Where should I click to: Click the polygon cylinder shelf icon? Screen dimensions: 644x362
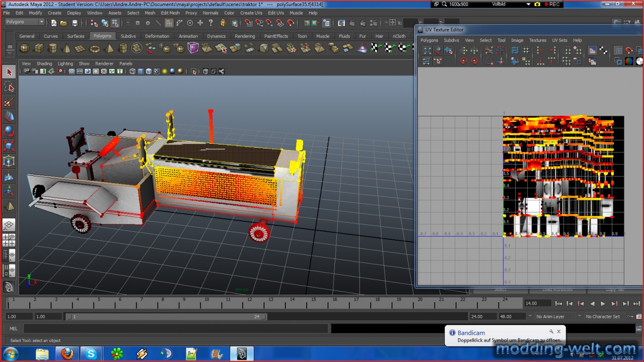[52, 48]
